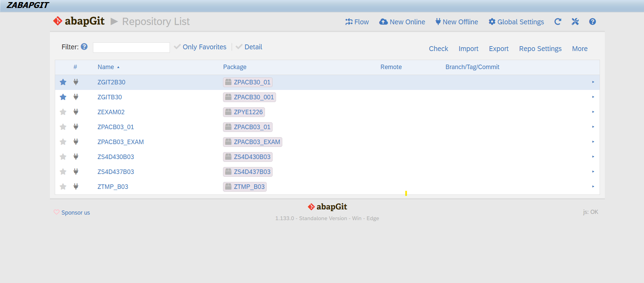Open the wrench tools icon menu
The image size is (644, 283).
point(575,22)
